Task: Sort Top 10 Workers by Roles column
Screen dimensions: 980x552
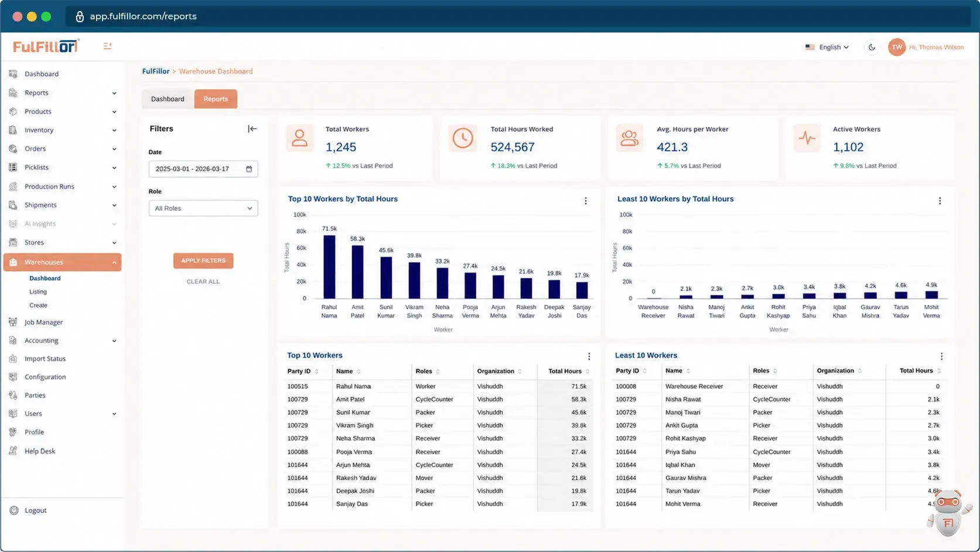Action: point(438,372)
